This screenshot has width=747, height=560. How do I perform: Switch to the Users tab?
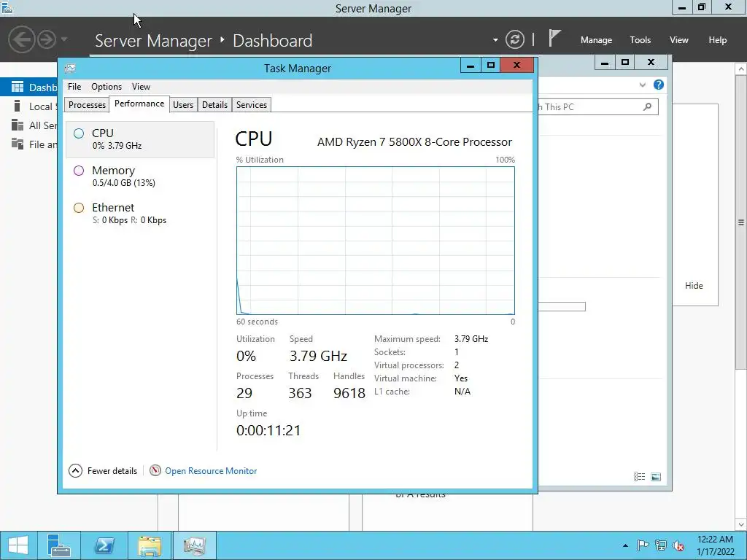click(183, 105)
